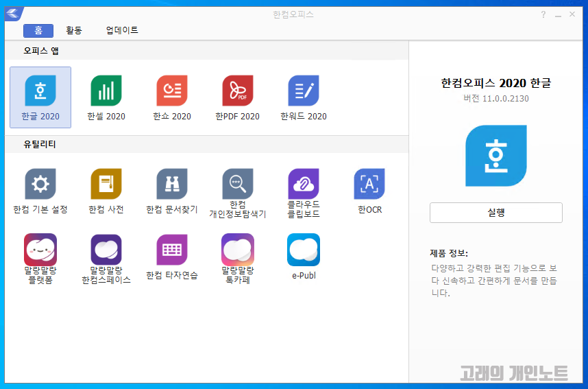Image resolution: width=588 pixels, height=389 pixels.
Task: Click the 오피스 앱 section header
Action: coord(41,51)
